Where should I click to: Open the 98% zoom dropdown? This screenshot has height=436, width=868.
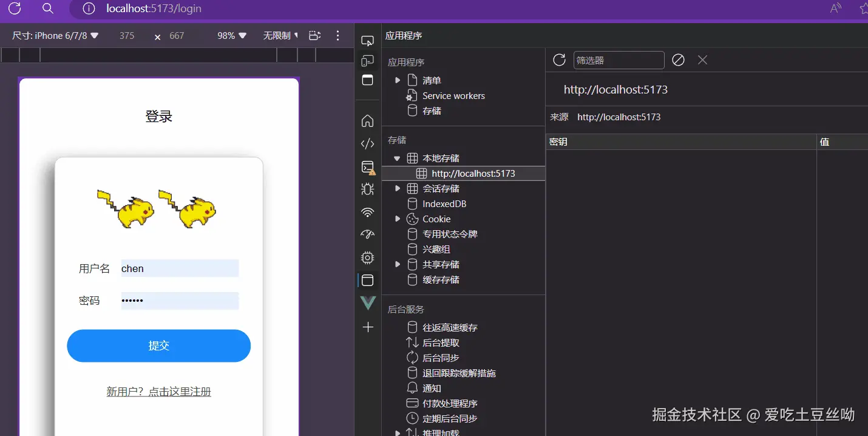pyautogui.click(x=232, y=36)
